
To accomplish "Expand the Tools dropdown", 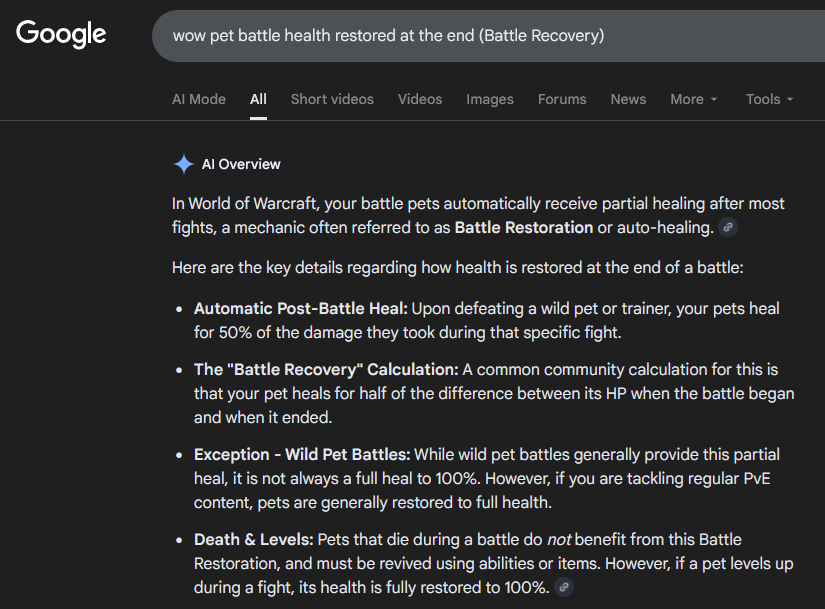I will click(769, 99).
